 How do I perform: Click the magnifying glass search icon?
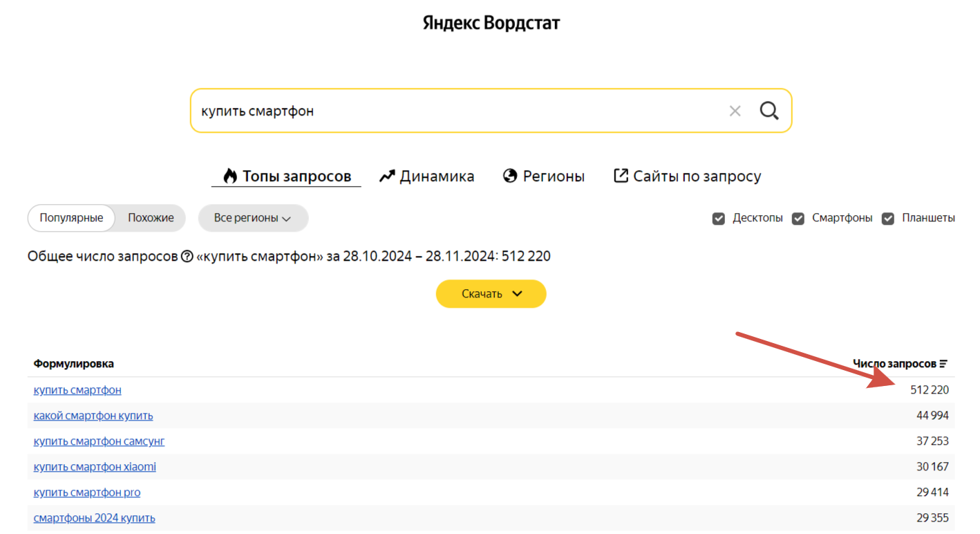[769, 111]
